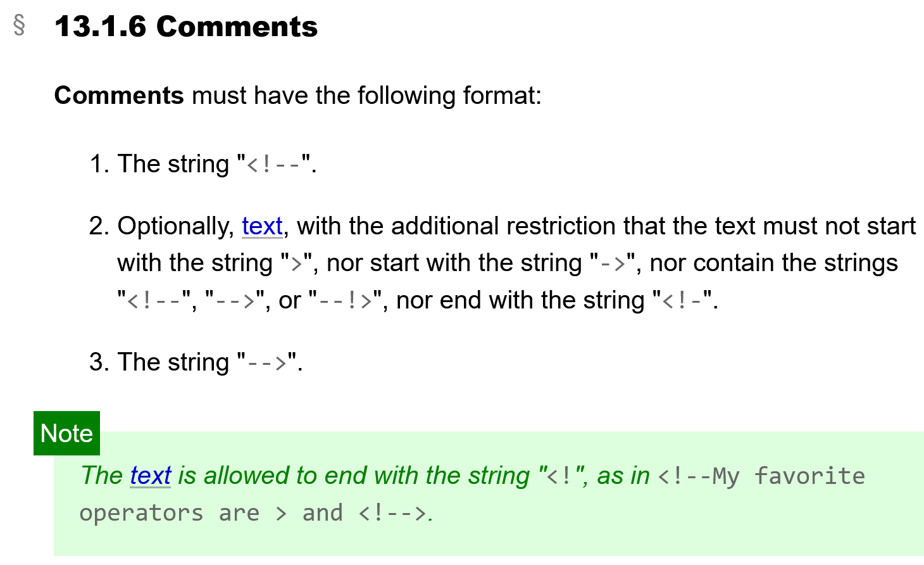Click the word "Optionally" in item 2
Screen dimensions: 924x565
click(x=175, y=226)
